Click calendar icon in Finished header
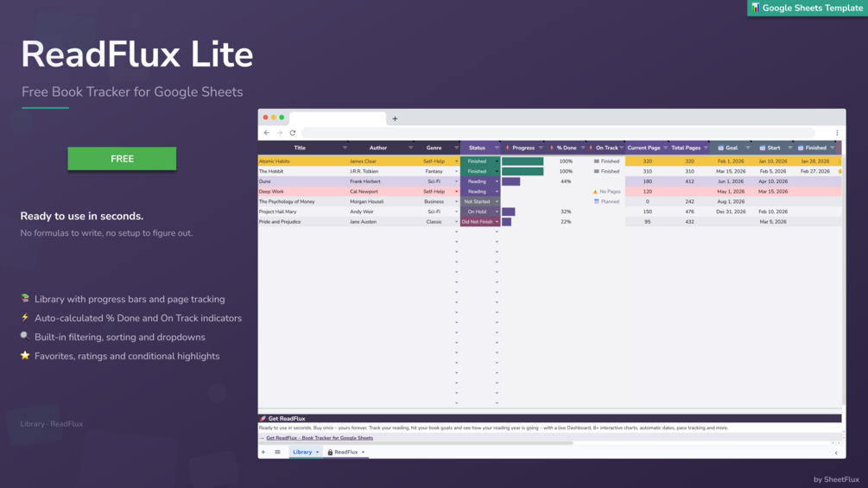This screenshot has height=488, width=868. (x=801, y=148)
